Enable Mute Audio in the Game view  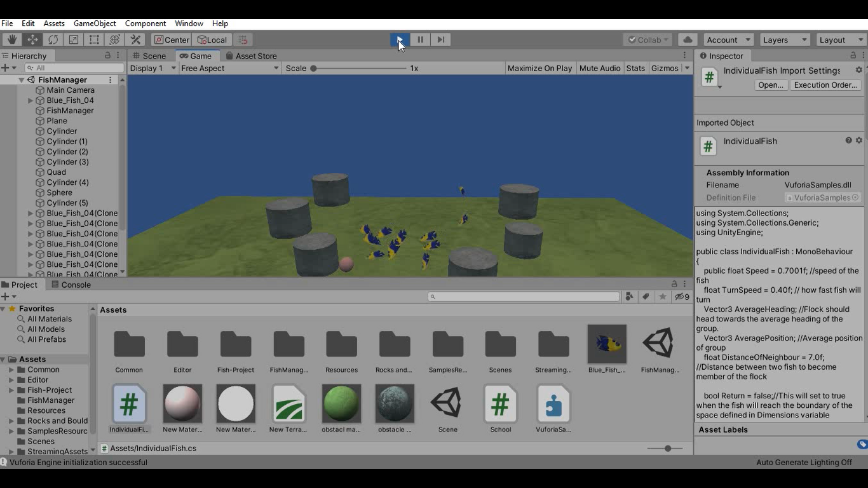(x=599, y=68)
